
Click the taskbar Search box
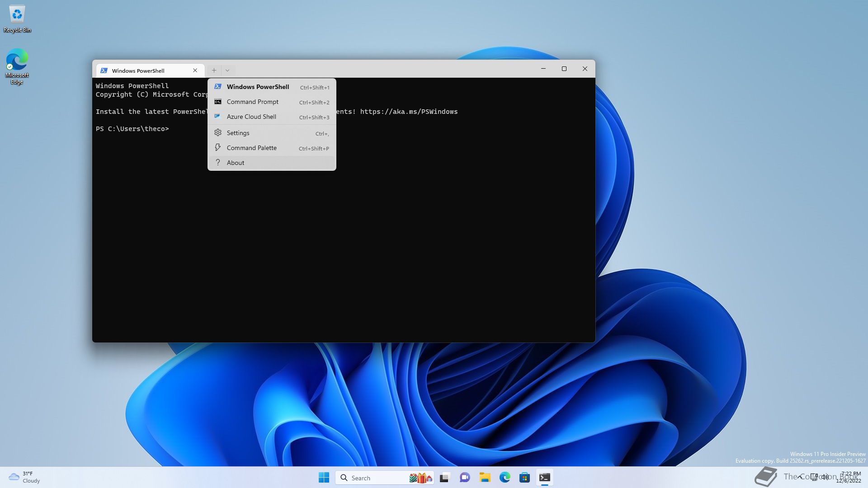[x=385, y=478]
